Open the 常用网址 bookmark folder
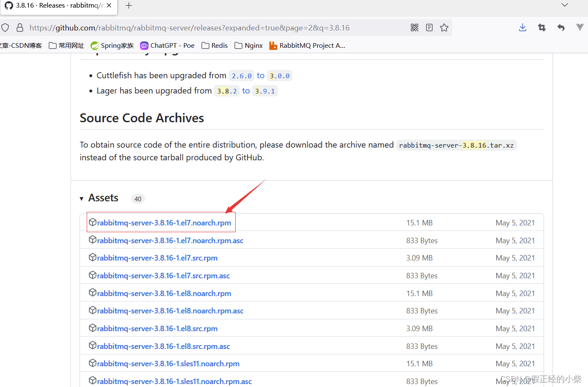588x387 pixels. [x=66, y=45]
